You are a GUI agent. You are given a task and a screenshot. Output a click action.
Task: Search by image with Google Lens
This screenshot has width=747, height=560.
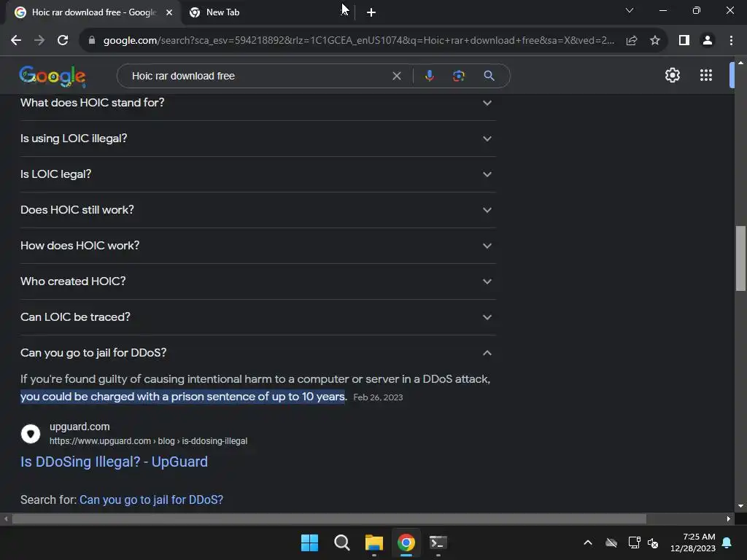(x=459, y=76)
